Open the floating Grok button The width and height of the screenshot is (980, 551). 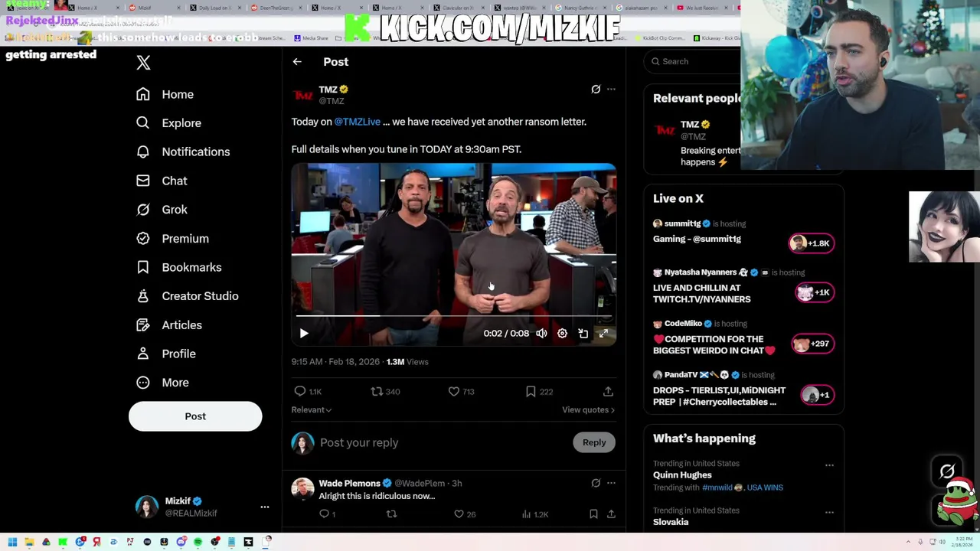[x=947, y=471]
